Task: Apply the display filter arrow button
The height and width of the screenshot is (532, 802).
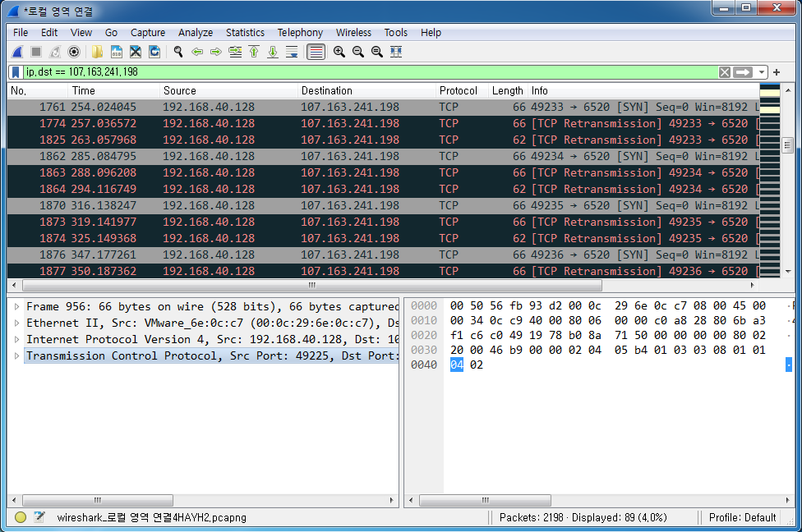Action: click(x=743, y=72)
